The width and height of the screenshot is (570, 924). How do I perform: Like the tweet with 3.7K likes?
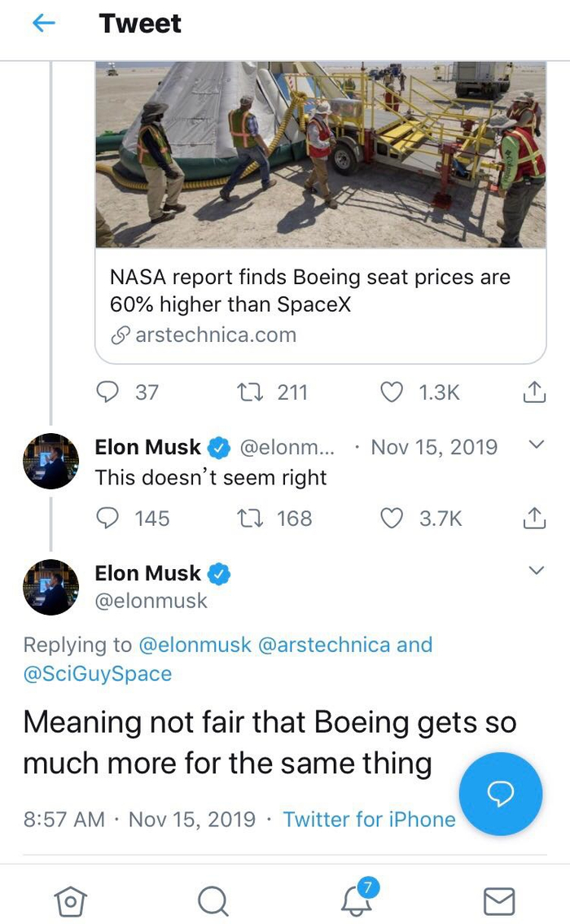tap(392, 519)
